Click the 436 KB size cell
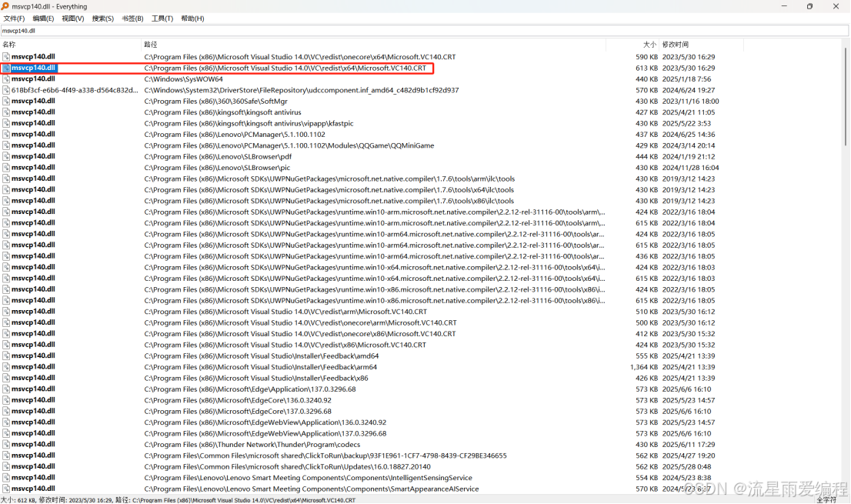 click(646, 256)
